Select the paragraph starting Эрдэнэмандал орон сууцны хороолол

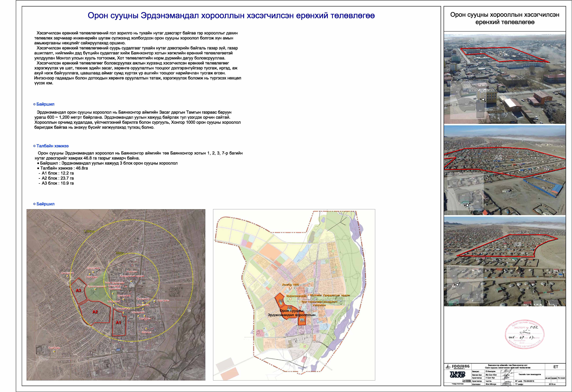point(137,120)
